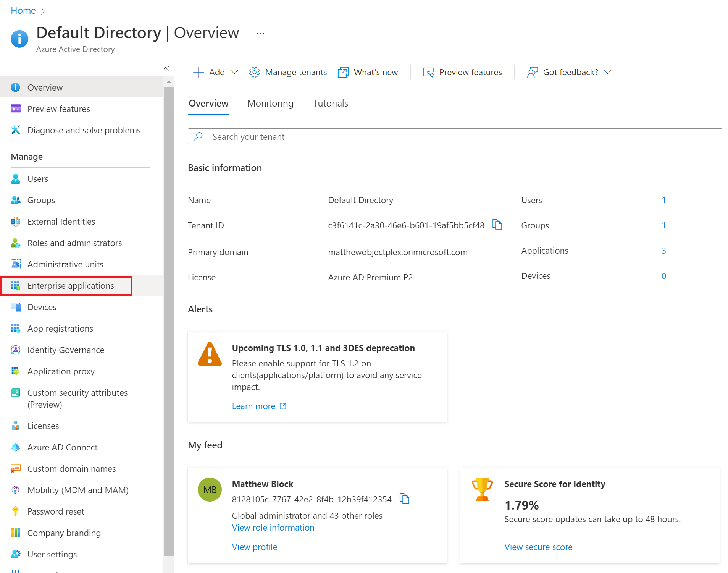Open Licenses using its sidebar icon
Screen dimensions: 728x573
16,426
